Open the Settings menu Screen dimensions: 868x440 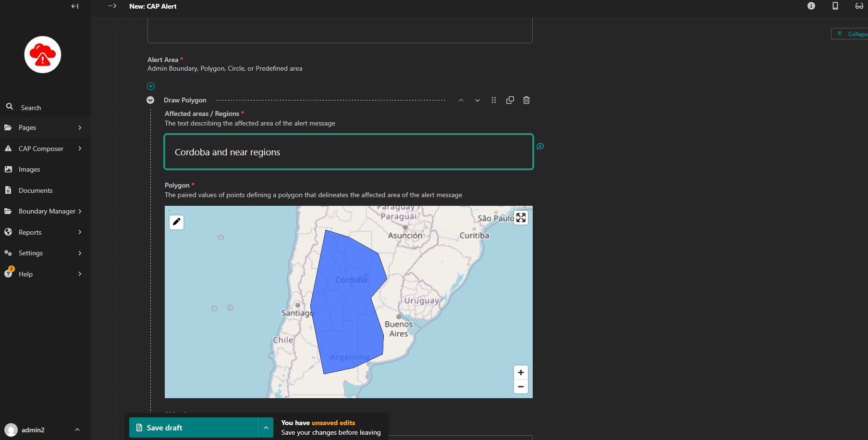45,253
